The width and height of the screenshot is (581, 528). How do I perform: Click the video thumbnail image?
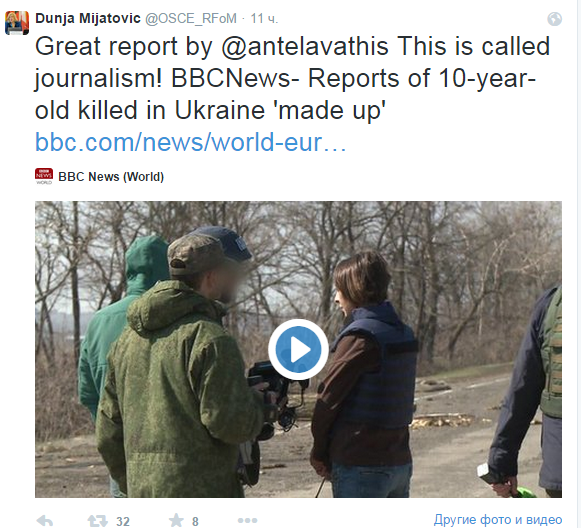click(x=298, y=349)
